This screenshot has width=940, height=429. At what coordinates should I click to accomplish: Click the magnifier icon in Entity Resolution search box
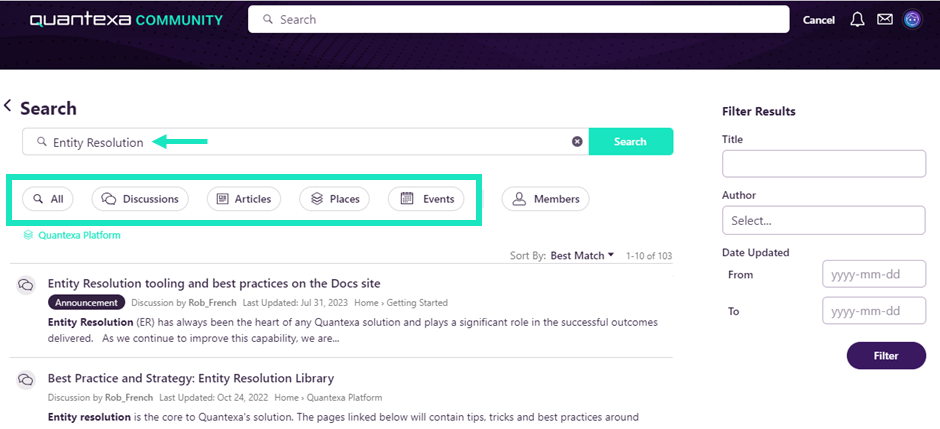41,142
